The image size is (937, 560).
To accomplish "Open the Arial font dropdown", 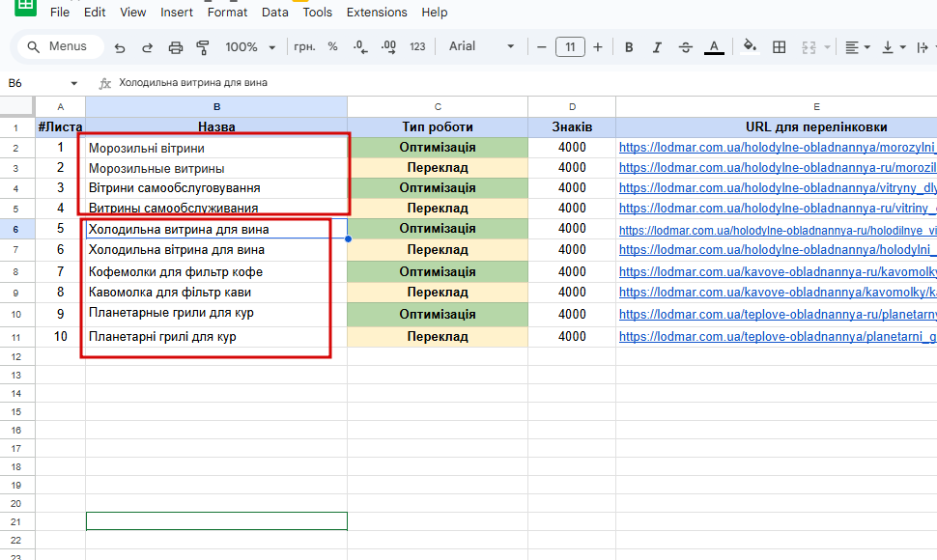I will point(481,46).
